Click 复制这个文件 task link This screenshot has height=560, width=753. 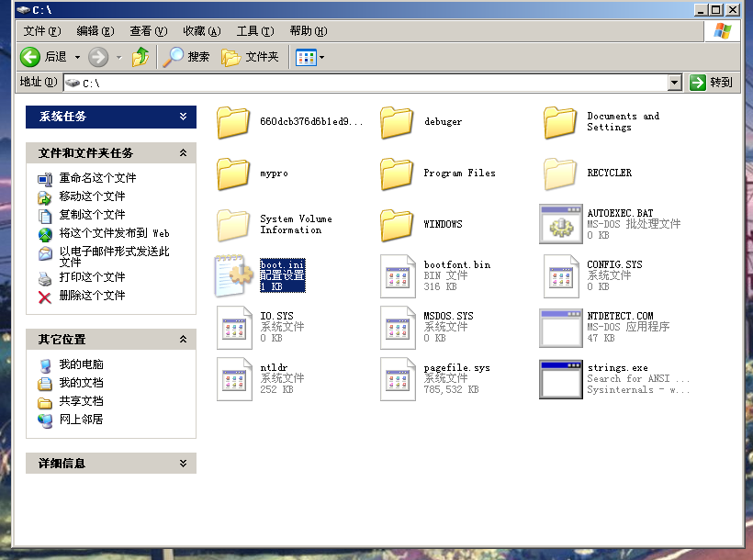click(x=92, y=215)
